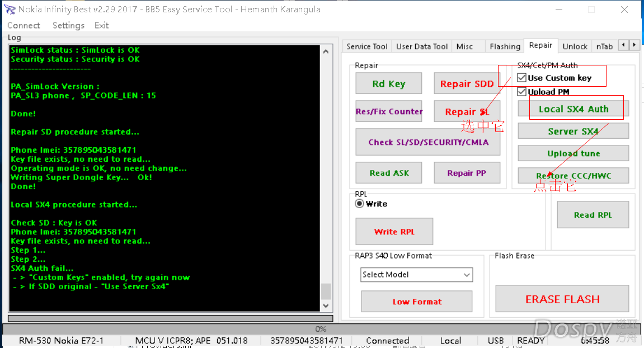The width and height of the screenshot is (644, 348).
Task: Click the Upload tune button
Action: [574, 153]
